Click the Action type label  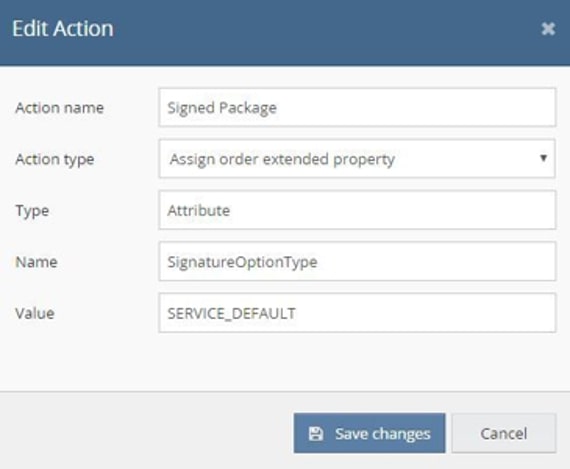[55, 160]
